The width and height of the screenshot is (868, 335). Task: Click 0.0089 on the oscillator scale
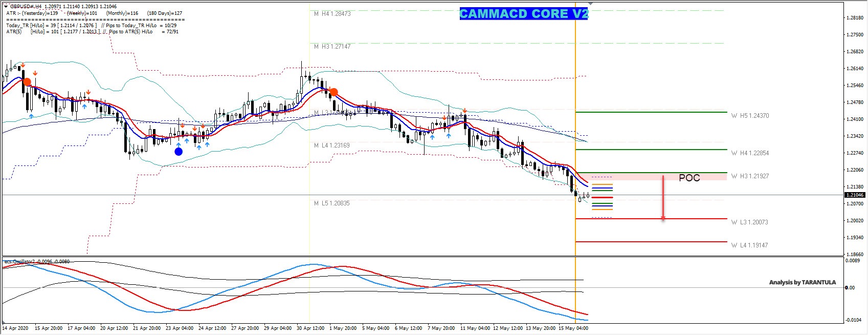853,261
